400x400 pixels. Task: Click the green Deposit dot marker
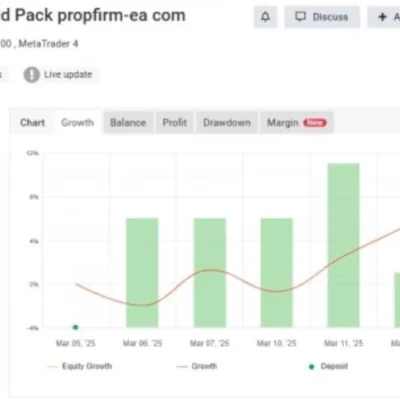[x=76, y=327]
